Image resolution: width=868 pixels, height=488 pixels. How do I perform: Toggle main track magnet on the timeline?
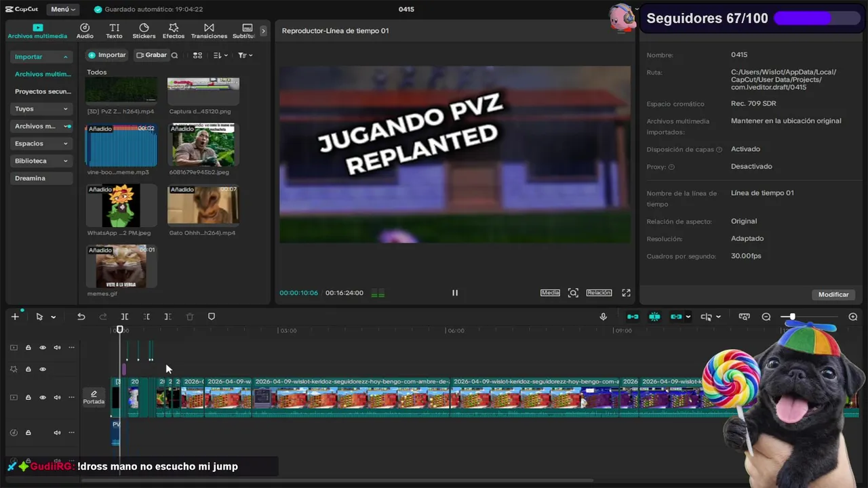633,317
